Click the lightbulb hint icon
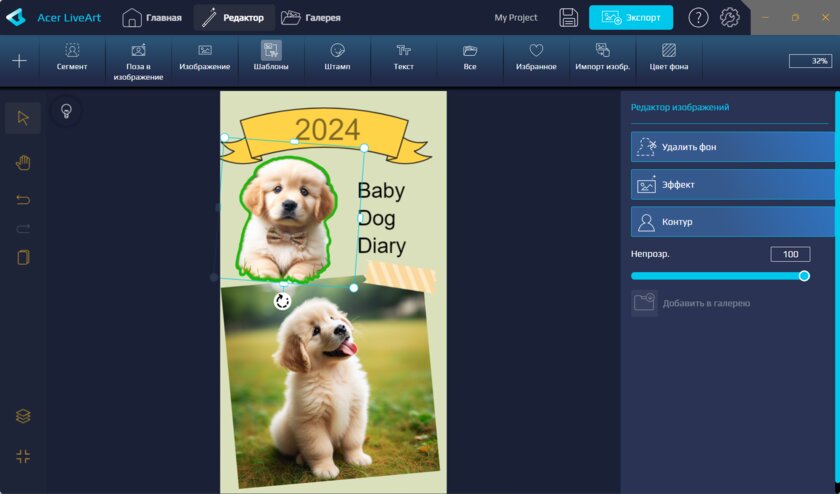The width and height of the screenshot is (840, 494). tap(66, 111)
